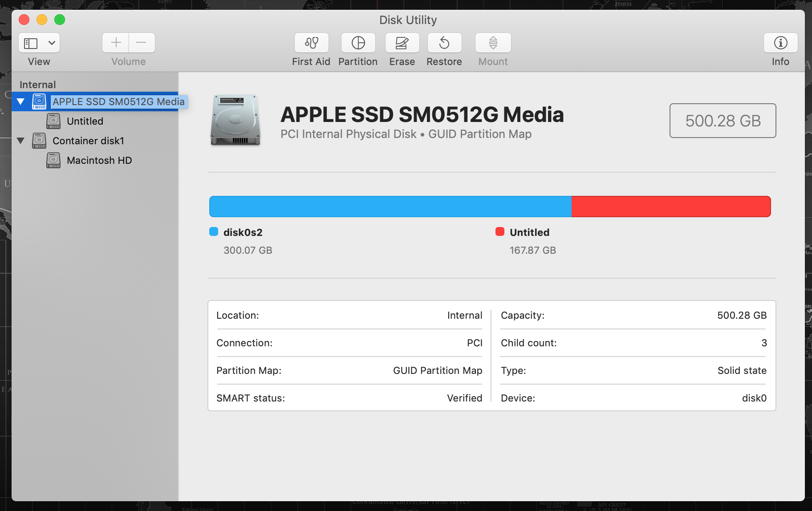Click the Location Internal value
The width and height of the screenshot is (812, 511).
tap(465, 315)
